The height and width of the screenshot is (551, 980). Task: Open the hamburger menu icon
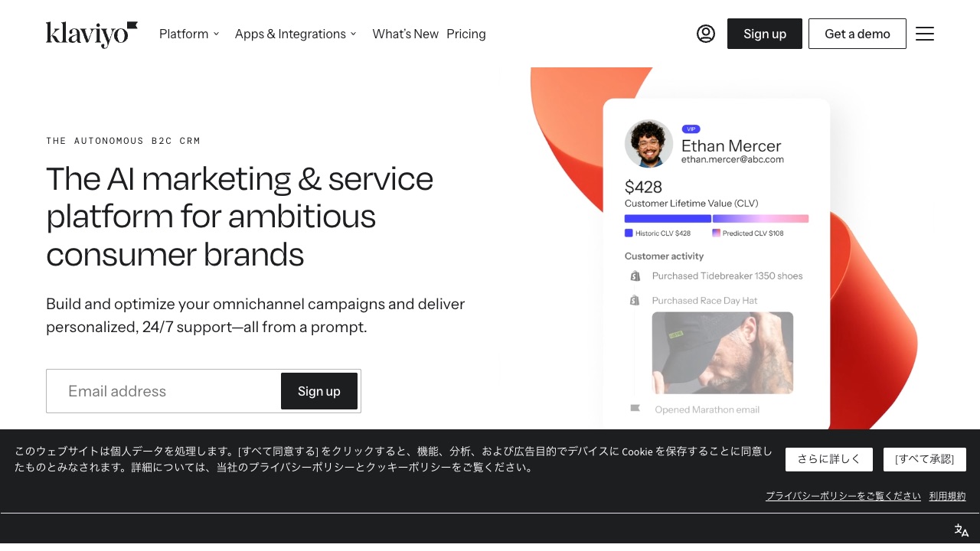tap(925, 34)
